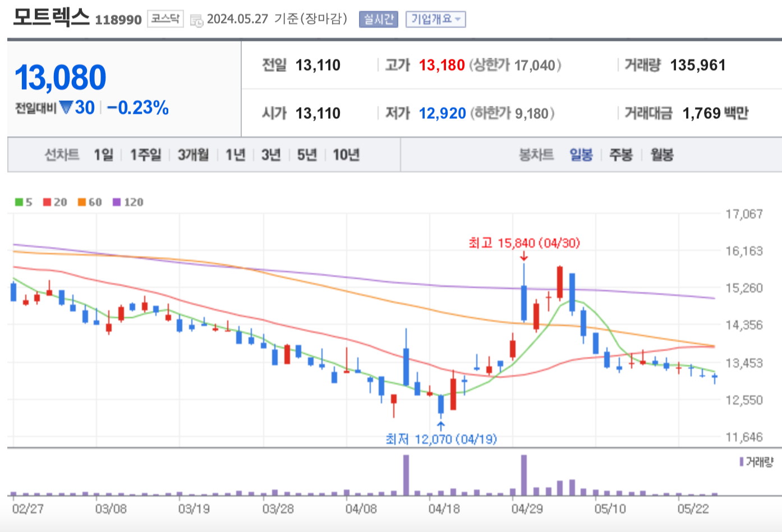Click the orange 60-day average legend swatch
The image size is (782, 532).
(82, 202)
